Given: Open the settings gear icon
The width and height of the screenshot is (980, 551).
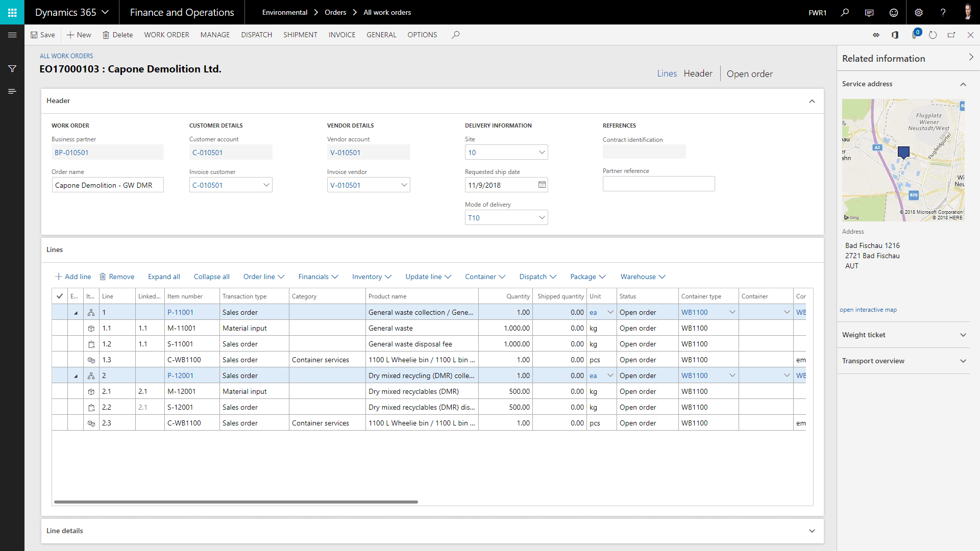Looking at the screenshot, I should (918, 12).
